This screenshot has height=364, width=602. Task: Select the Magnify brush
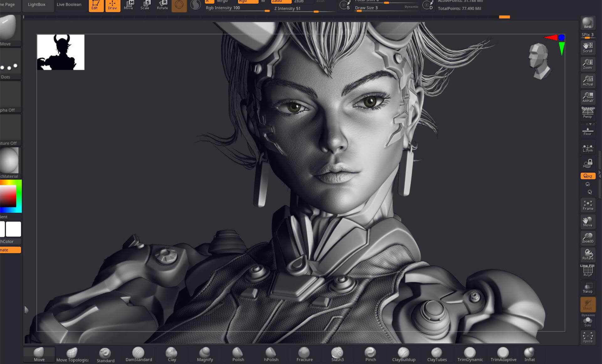205,355
